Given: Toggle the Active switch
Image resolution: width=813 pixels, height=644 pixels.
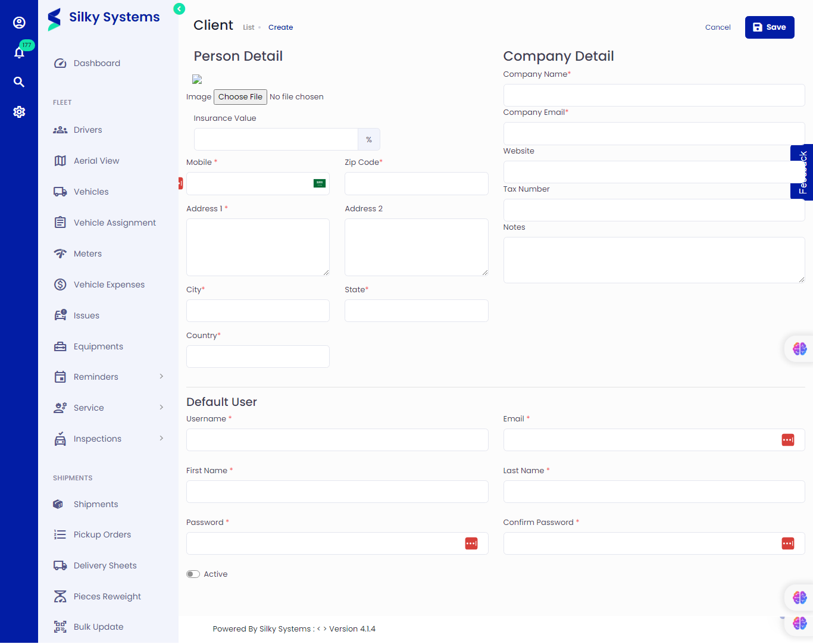Looking at the screenshot, I should click(193, 574).
